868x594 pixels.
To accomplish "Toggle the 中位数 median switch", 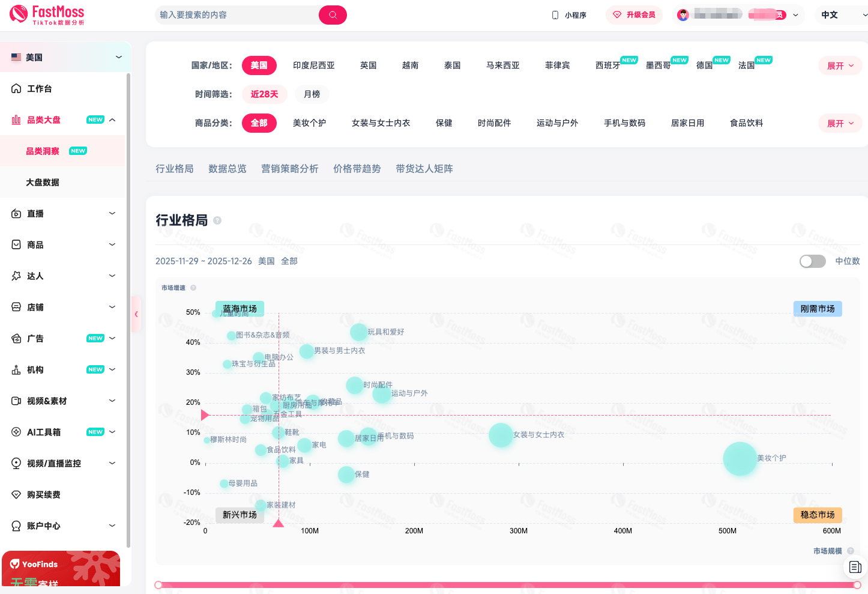I will pyautogui.click(x=812, y=261).
